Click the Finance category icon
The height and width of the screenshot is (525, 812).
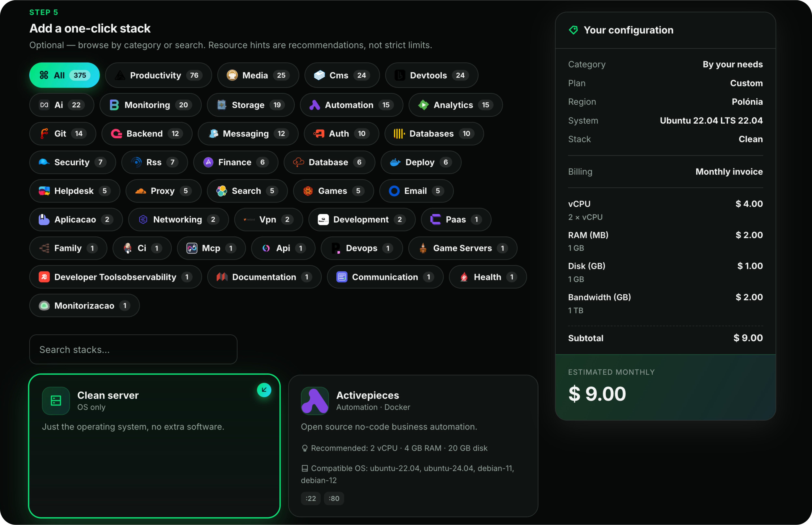208,162
